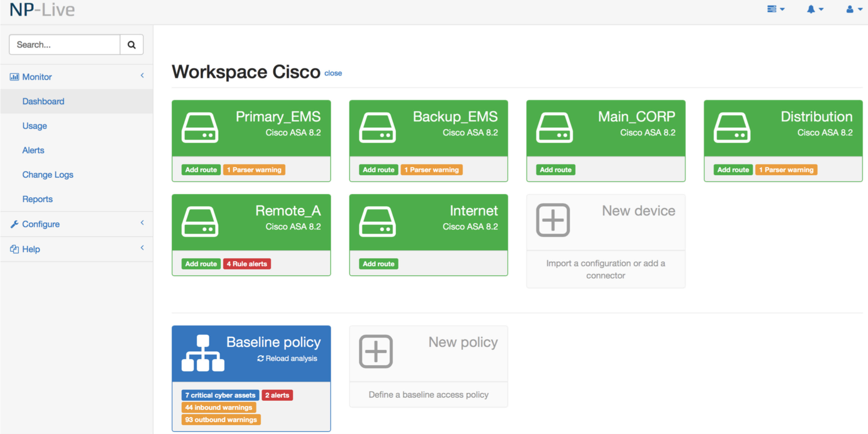Screen dimensions: 868x434
Task: Click the workspace close link
Action: (x=333, y=73)
